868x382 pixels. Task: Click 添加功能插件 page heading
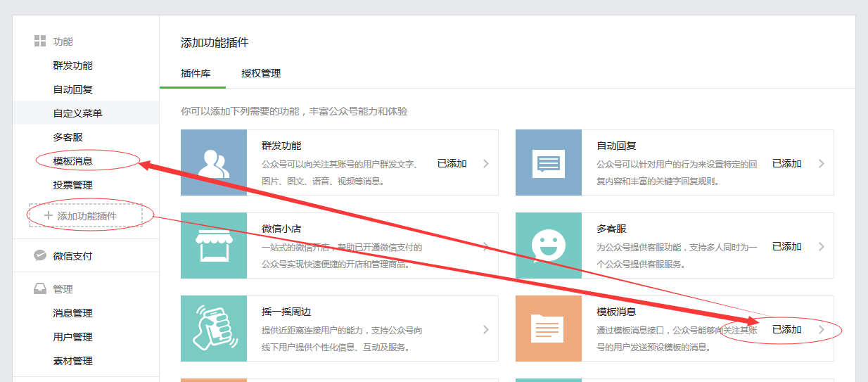tap(215, 43)
